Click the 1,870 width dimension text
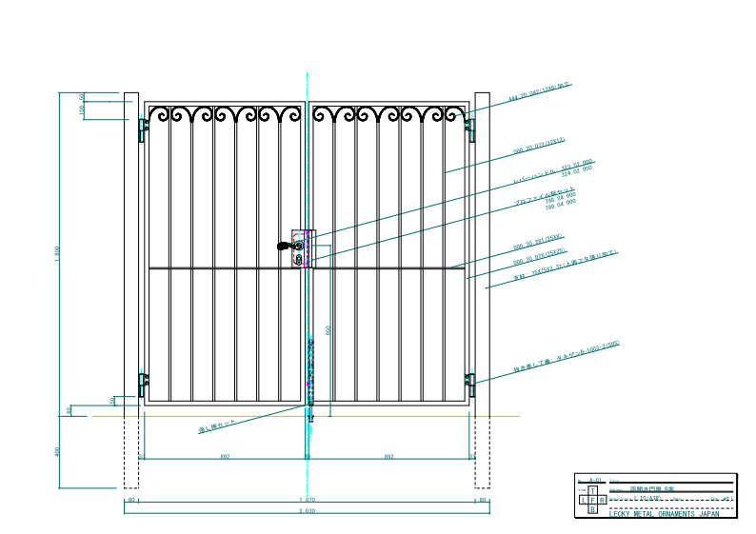This screenshot has height=534, width=756. tap(307, 499)
